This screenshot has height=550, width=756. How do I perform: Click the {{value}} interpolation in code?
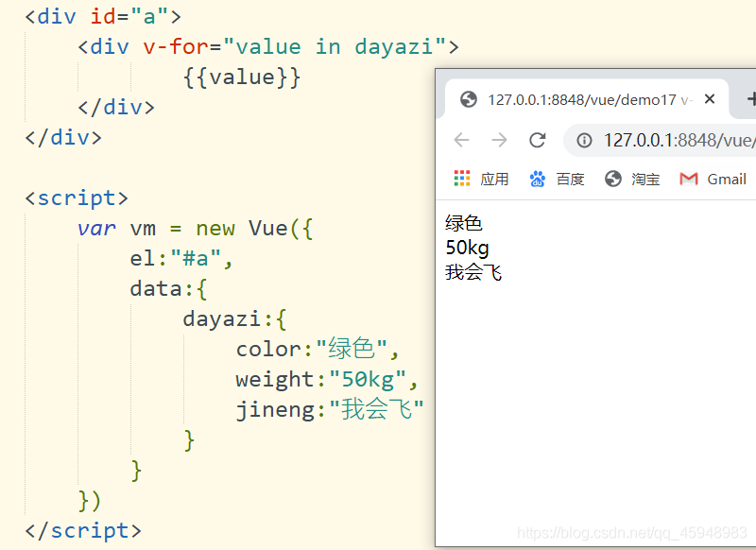pyautogui.click(x=242, y=77)
